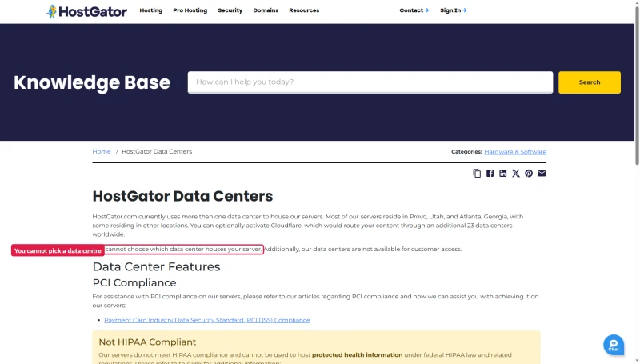The image size is (640, 364).
Task: Share article on LinkedIn
Action: point(503,174)
